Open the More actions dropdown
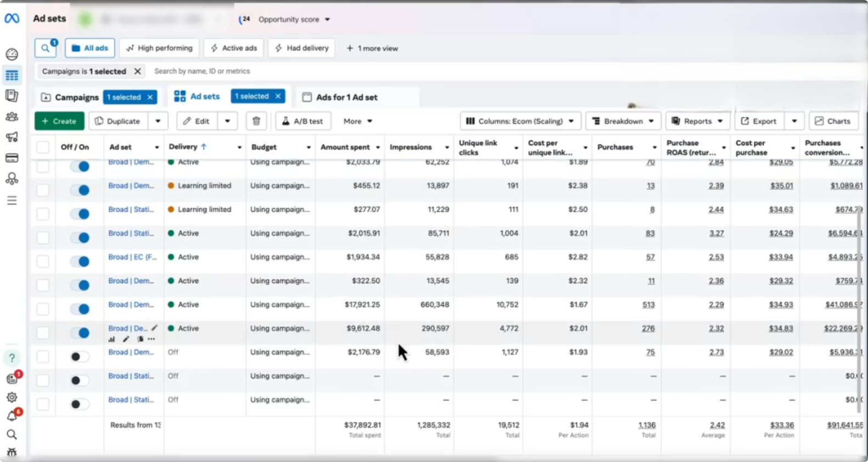Image resolution: width=868 pixels, height=462 pixels. pos(357,121)
